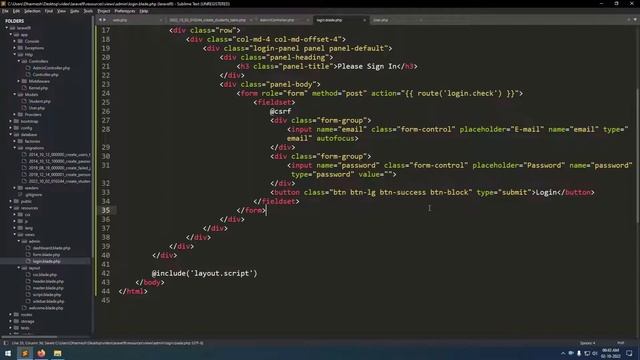
Task: Open the tab list dropdown arrow
Action: coord(635,20)
